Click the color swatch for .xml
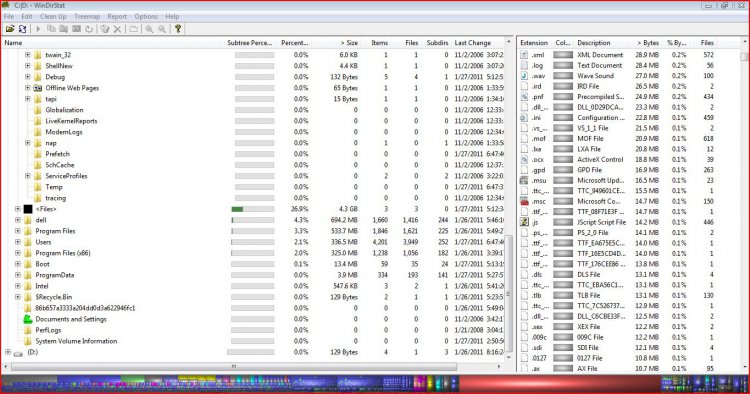Viewport: 750px width, 394px height. (x=563, y=55)
